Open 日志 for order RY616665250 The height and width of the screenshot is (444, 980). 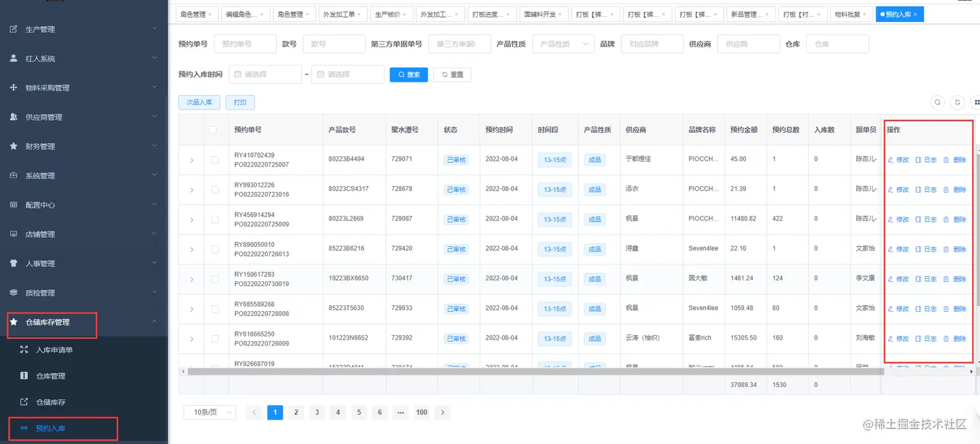tap(926, 339)
